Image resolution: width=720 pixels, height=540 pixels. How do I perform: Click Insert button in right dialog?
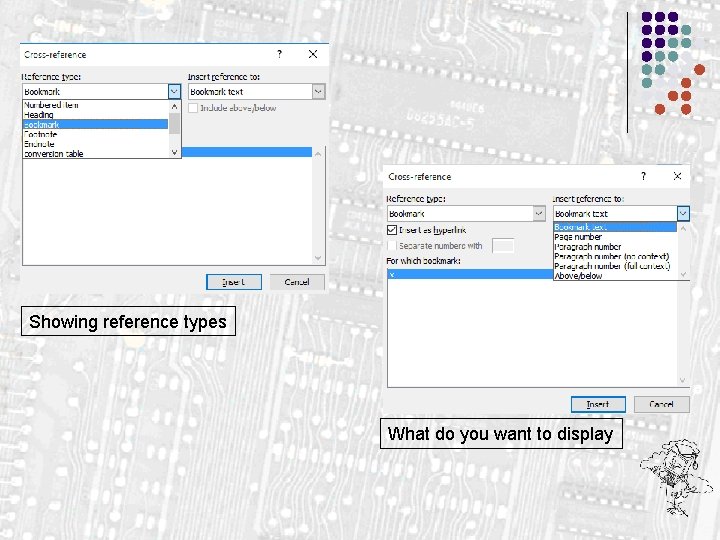tap(598, 404)
